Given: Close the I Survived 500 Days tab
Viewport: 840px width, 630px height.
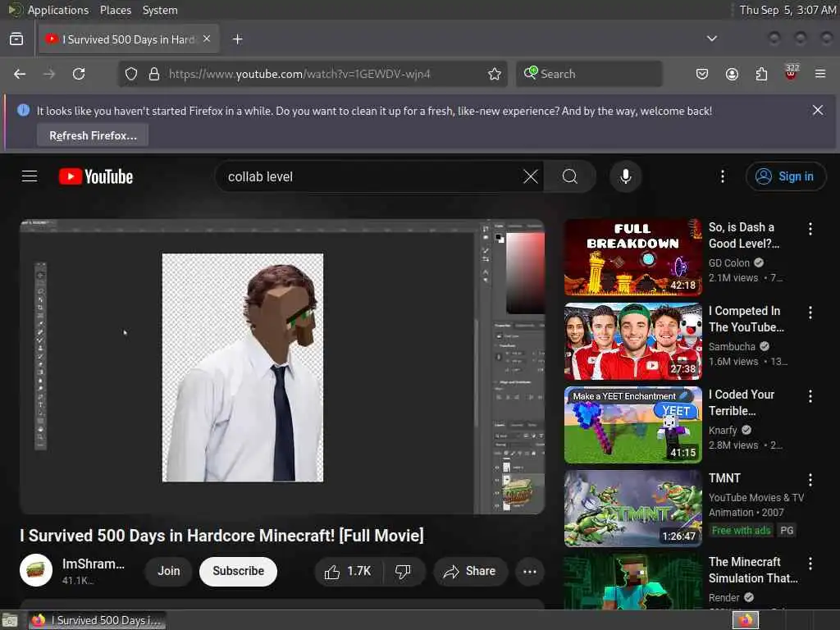Looking at the screenshot, I should pyautogui.click(x=207, y=39).
